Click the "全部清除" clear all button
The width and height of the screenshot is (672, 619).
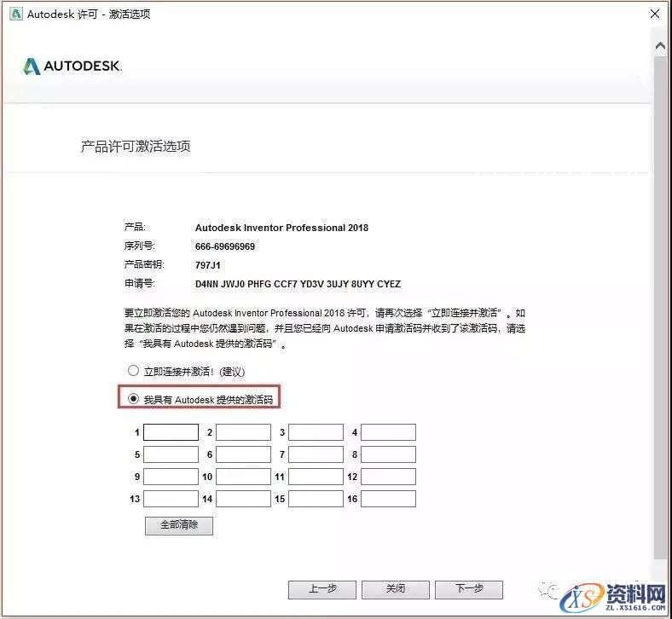click(x=179, y=525)
